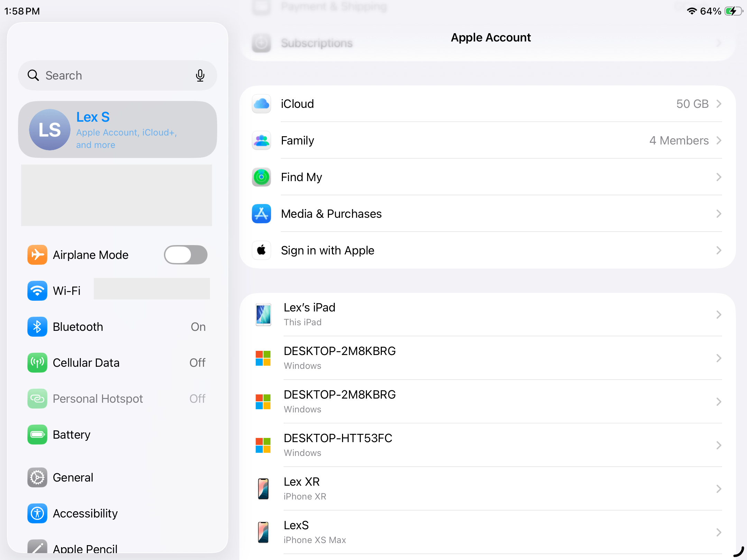
Task: Open Sign in with Apple settings
Action: pyautogui.click(x=488, y=250)
